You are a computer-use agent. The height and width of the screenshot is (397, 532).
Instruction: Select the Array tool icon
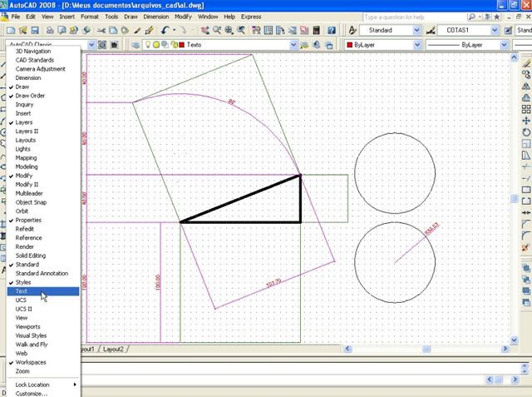[525, 108]
